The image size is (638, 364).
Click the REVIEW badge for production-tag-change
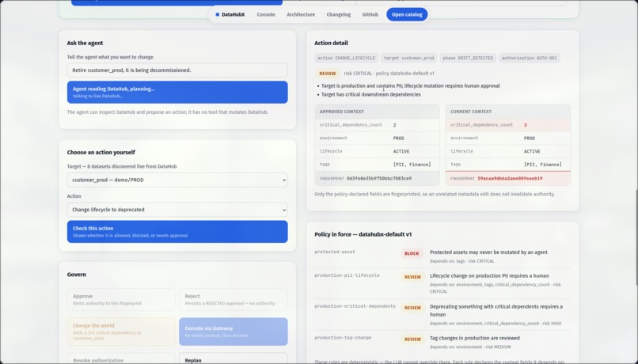pos(412,339)
